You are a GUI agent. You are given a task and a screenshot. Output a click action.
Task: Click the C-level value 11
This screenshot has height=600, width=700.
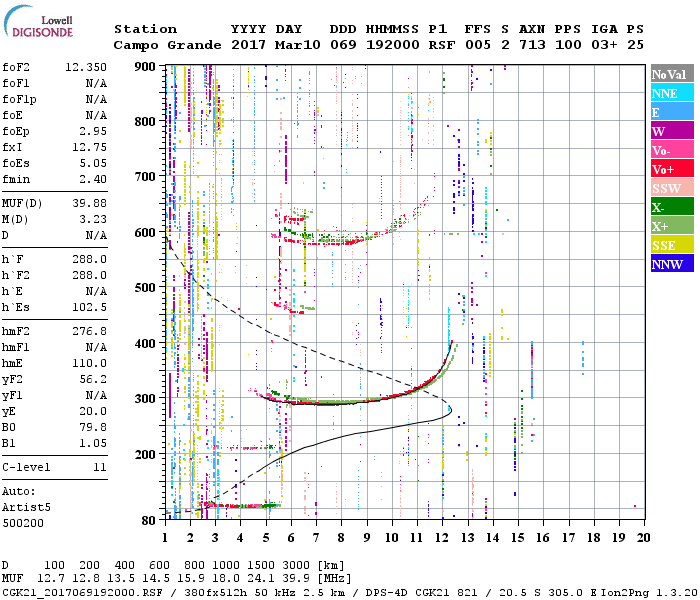[x=99, y=467]
